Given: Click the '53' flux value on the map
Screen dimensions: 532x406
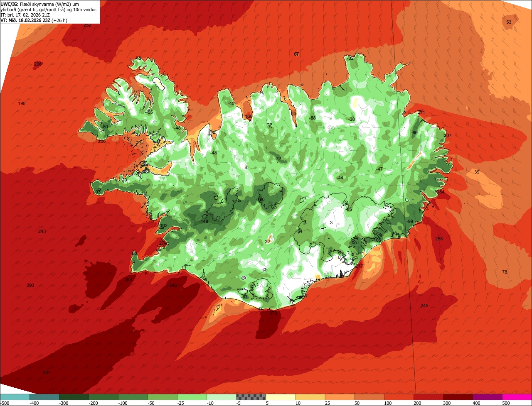Looking at the screenshot, I should click(x=509, y=22).
